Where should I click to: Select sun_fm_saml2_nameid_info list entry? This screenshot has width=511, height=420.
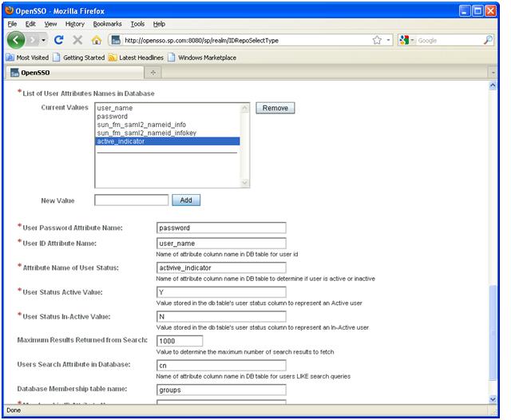coord(168,125)
